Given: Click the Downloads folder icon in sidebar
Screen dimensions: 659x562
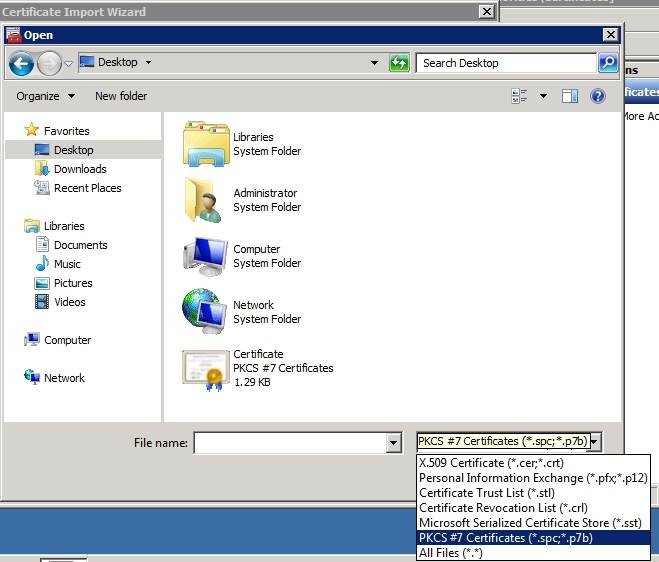Looking at the screenshot, I should click(42, 169).
